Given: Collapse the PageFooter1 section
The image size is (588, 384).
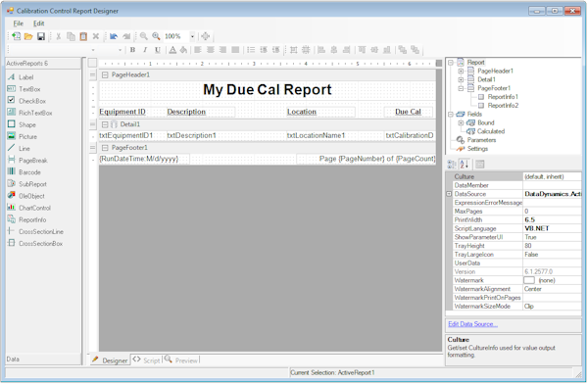Looking at the screenshot, I should [x=105, y=148].
